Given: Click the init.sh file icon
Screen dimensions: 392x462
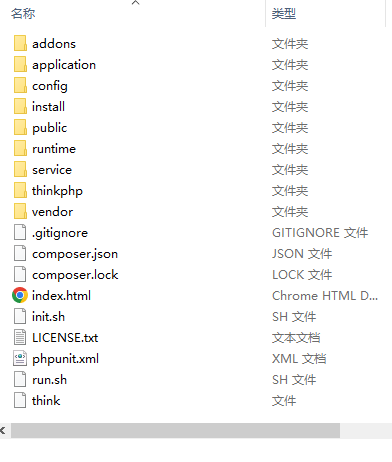Looking at the screenshot, I should pyautogui.click(x=20, y=316).
